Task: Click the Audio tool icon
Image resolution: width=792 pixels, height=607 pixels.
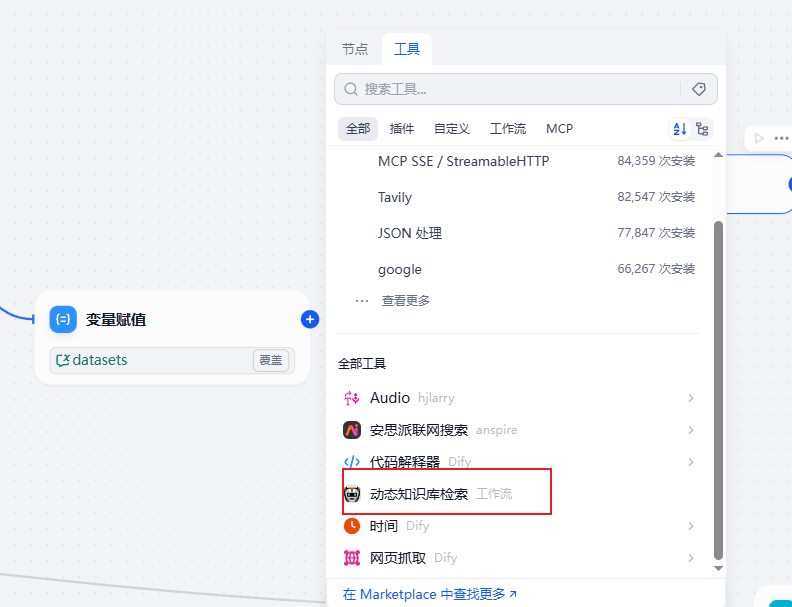Action: click(352, 398)
